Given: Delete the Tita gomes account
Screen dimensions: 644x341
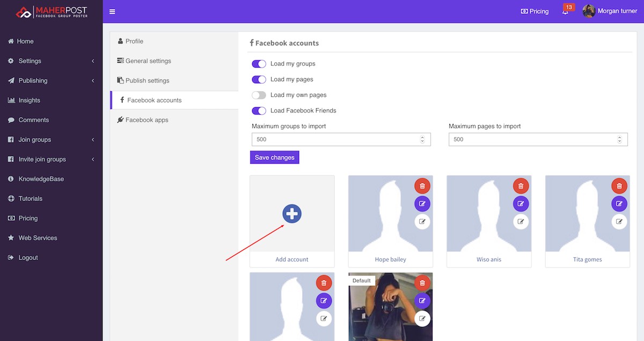Looking at the screenshot, I should coord(619,186).
